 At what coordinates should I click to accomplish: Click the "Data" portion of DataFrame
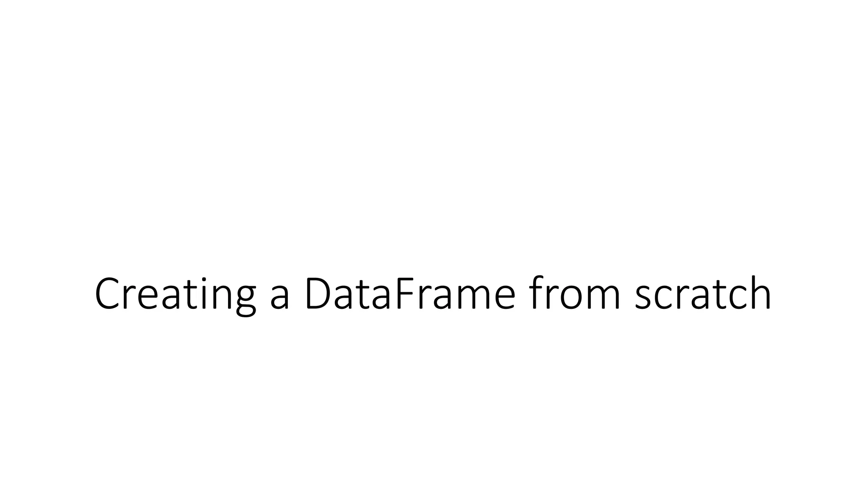click(348, 294)
